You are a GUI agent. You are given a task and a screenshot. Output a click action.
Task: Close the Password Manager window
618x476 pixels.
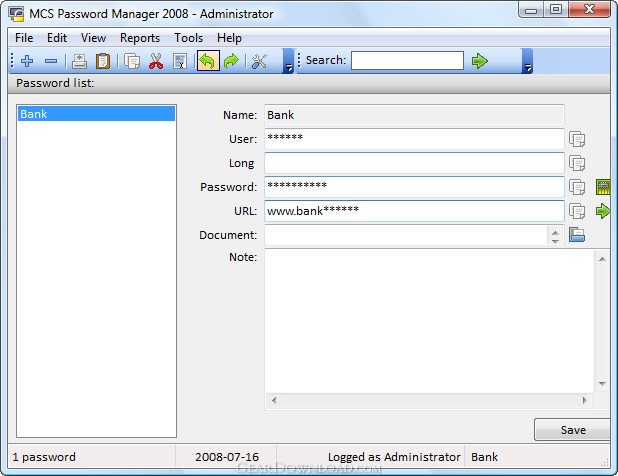(x=589, y=10)
